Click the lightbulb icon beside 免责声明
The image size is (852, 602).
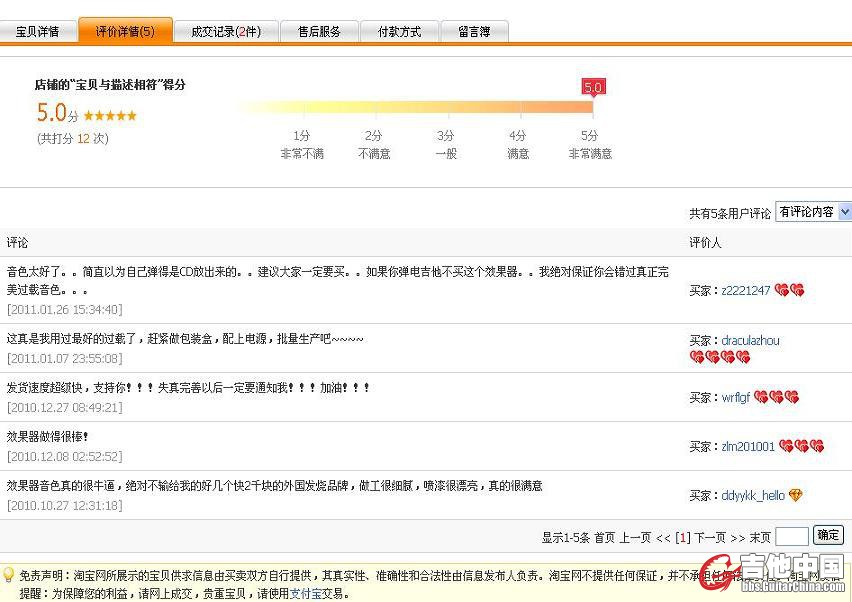coord(8,574)
